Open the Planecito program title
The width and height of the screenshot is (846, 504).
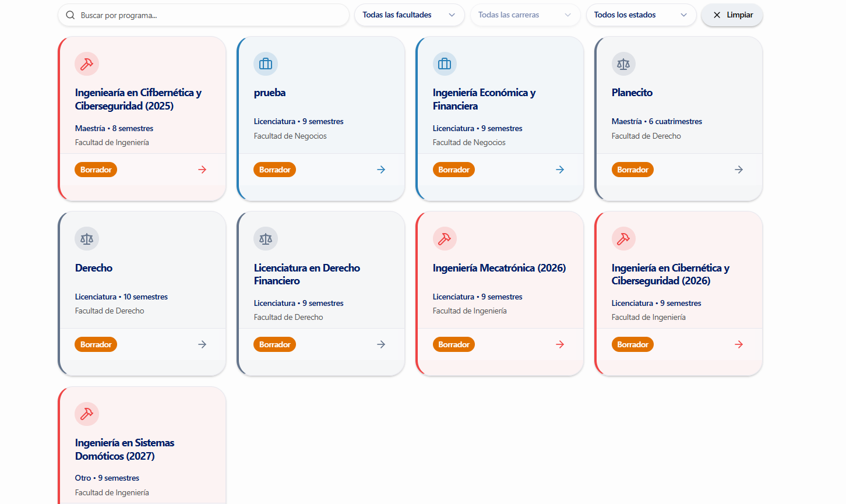(x=632, y=93)
